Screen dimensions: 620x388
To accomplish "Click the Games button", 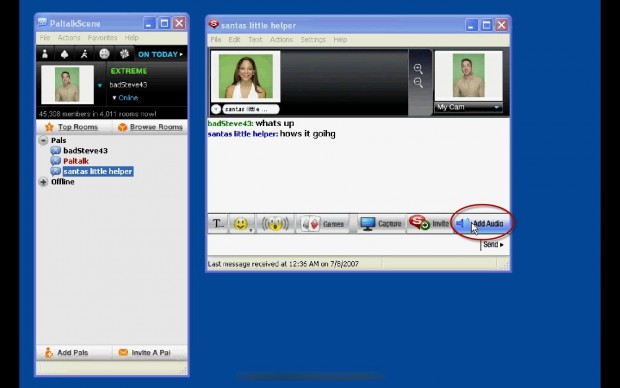I will (x=322, y=224).
